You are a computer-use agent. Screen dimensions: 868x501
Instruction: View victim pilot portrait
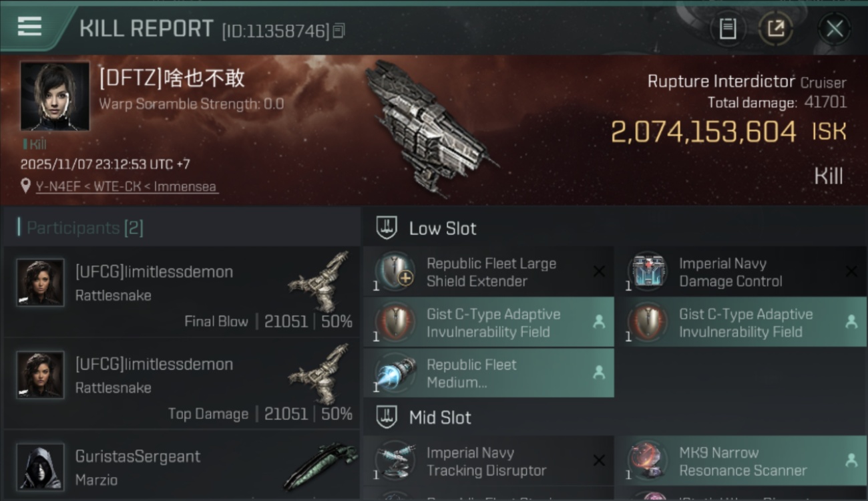point(55,96)
